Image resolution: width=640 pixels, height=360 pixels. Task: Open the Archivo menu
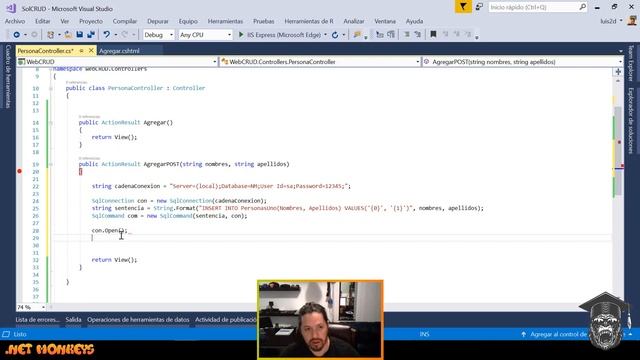(x=15, y=21)
